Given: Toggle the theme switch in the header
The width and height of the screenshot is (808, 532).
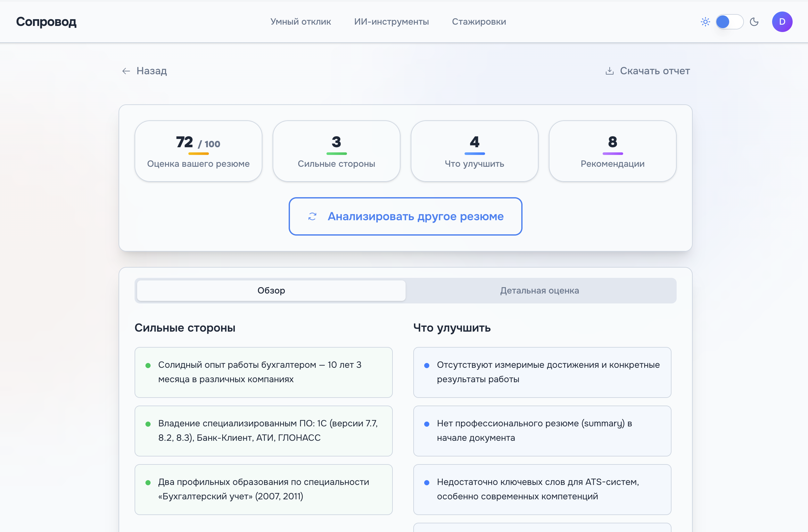Looking at the screenshot, I should coord(729,21).
